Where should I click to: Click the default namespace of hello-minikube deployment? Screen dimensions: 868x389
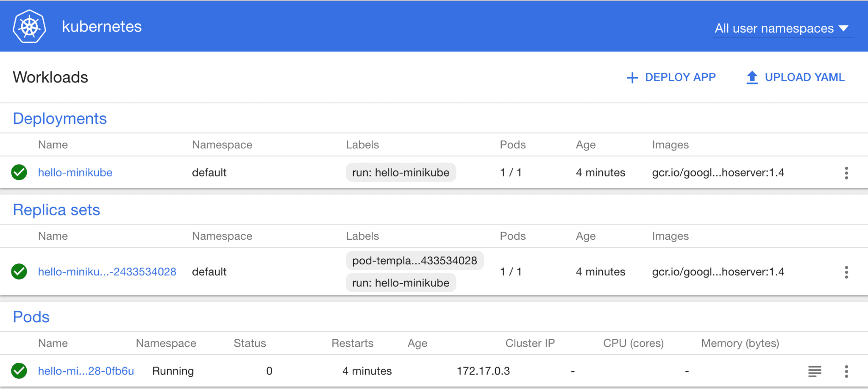point(209,173)
